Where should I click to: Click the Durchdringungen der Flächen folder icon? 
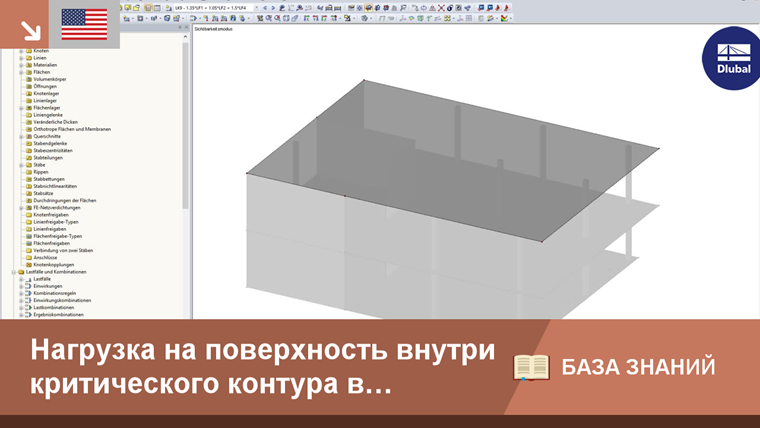pyautogui.click(x=29, y=200)
